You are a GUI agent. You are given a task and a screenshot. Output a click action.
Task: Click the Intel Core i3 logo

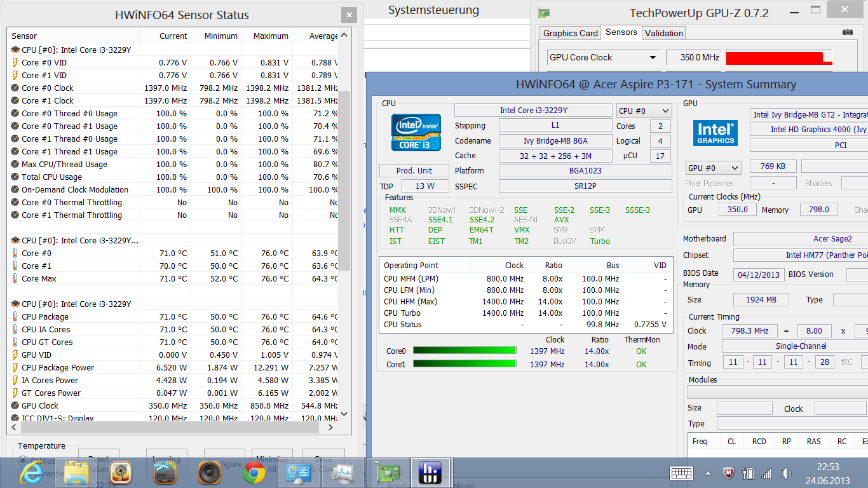point(417,132)
